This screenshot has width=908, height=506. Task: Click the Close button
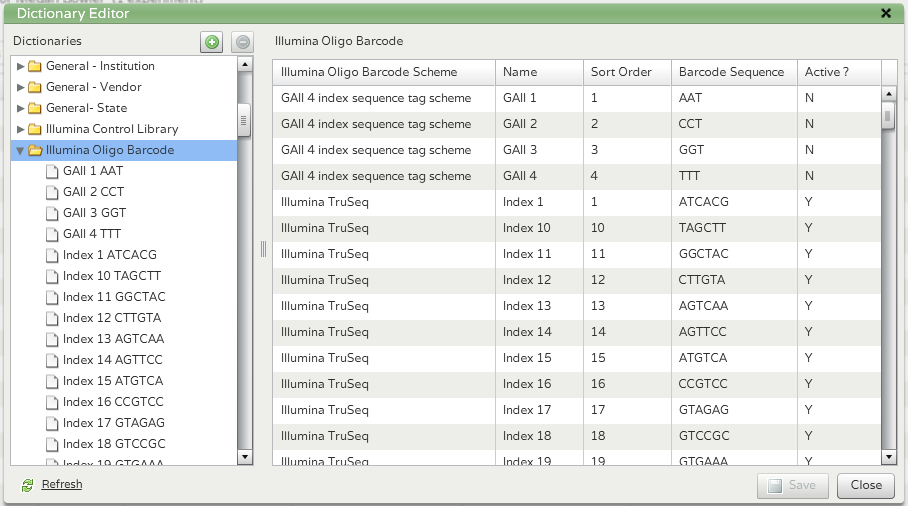point(866,486)
